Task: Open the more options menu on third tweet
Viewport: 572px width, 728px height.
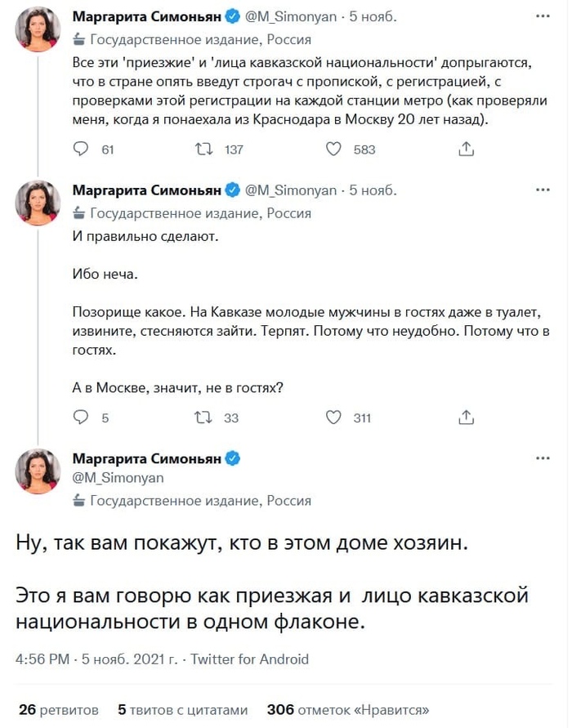Action: 542,458
